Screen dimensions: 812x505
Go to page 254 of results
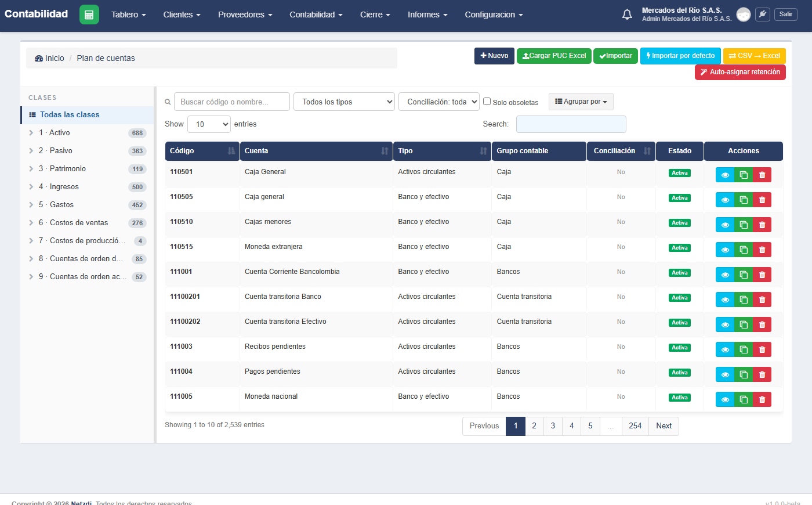635,426
